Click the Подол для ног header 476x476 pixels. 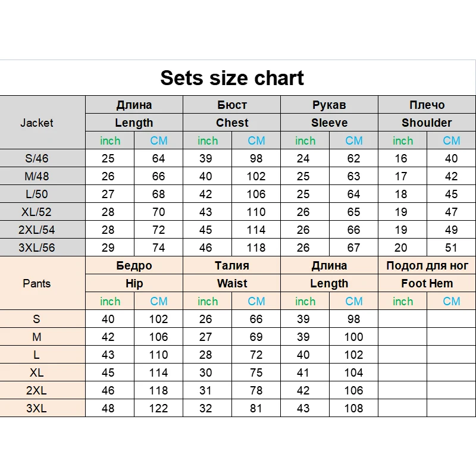click(427, 265)
